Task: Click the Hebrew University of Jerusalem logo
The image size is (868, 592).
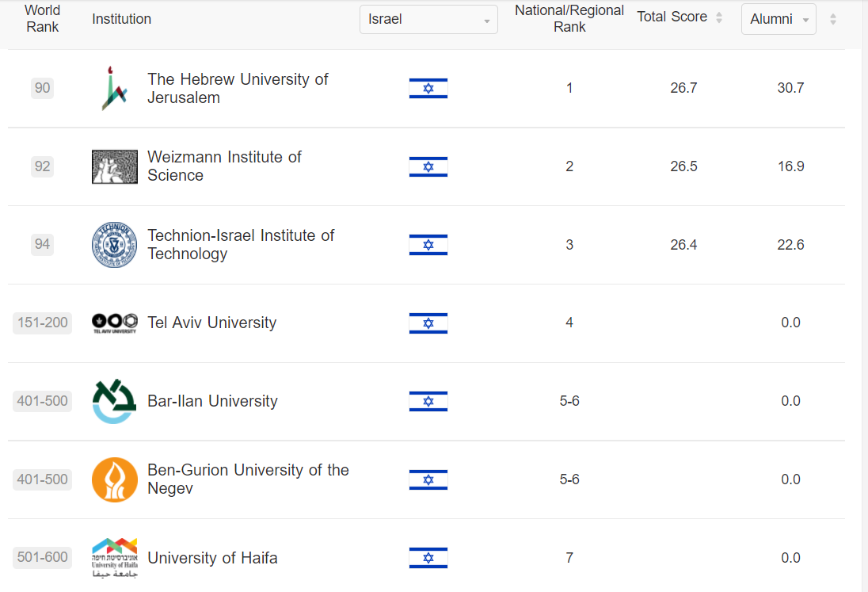Action: tap(114, 88)
